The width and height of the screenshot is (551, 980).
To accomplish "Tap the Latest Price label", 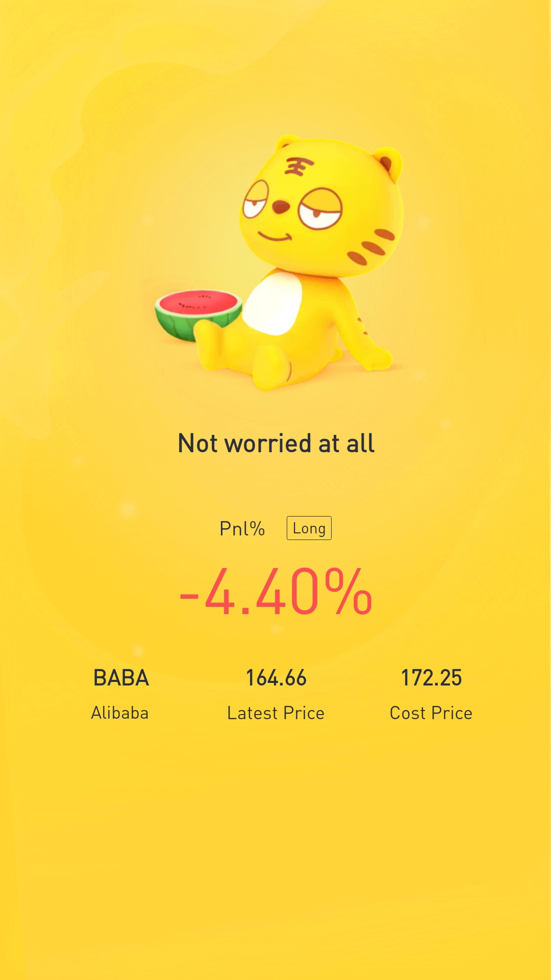I will click(276, 713).
